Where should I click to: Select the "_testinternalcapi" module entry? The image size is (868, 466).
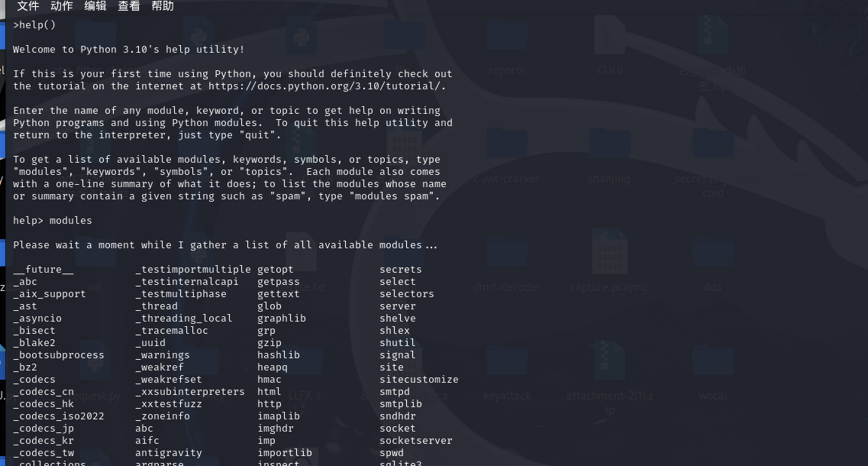coord(187,281)
